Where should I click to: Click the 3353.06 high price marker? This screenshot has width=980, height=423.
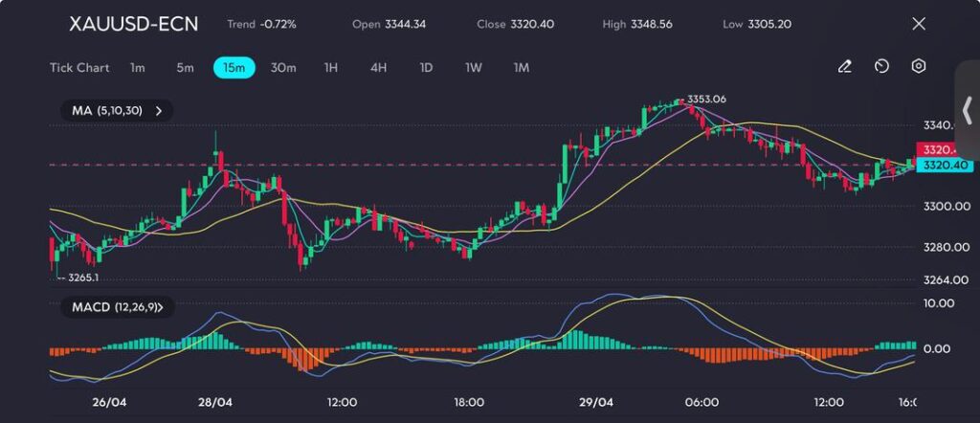706,100
